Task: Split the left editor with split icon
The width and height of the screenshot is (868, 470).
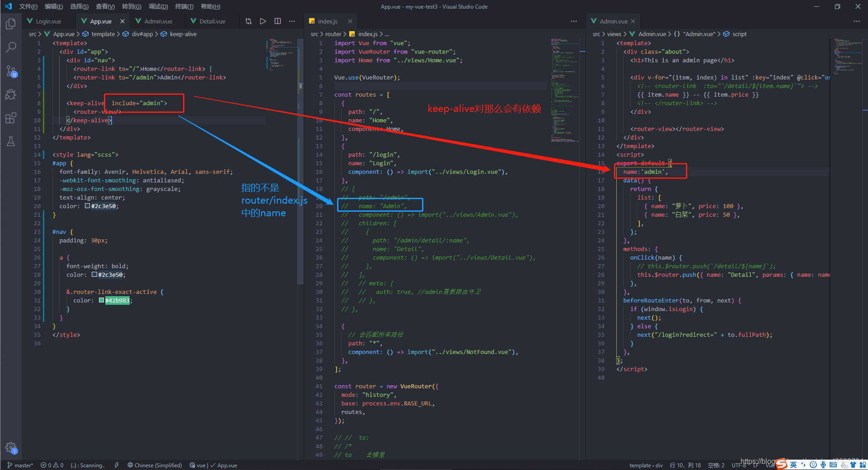Action: coord(277,21)
